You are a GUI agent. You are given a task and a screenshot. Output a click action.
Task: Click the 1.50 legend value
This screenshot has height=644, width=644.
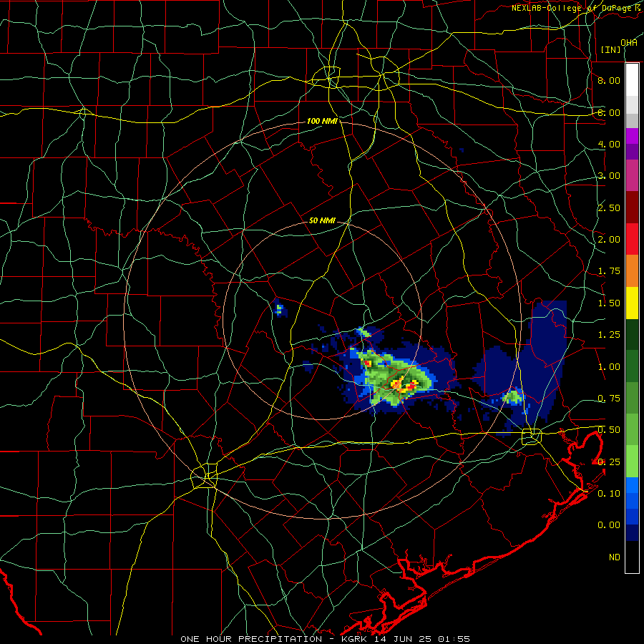[x=609, y=303]
